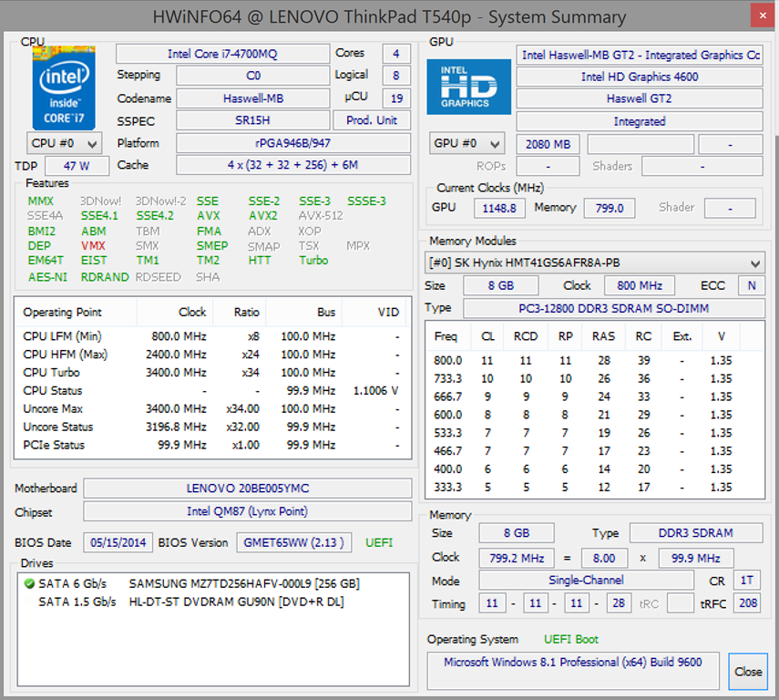Select the HL-DT-ST DVDRAM GU90N drive entry
Screen dimensions: 779x700
(236, 602)
